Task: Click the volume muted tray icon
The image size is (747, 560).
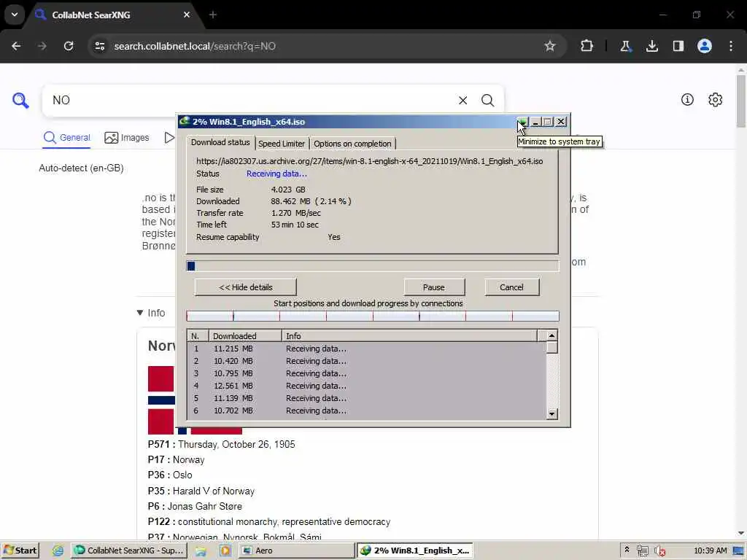Action: coord(659,551)
